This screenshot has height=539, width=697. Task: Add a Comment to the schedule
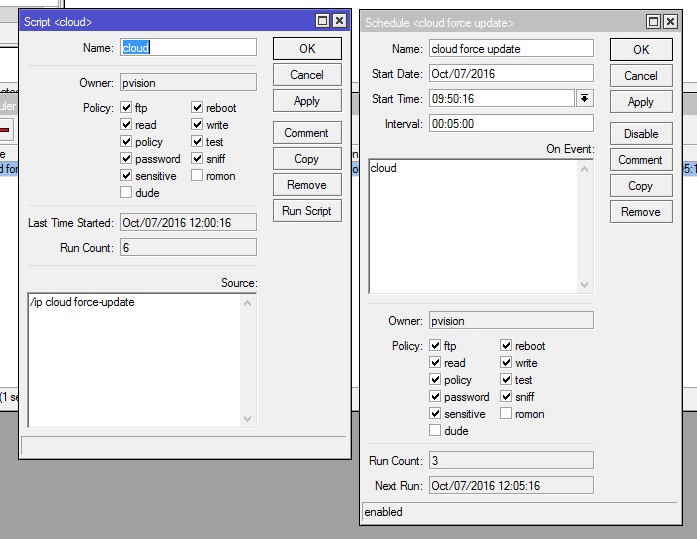click(641, 160)
